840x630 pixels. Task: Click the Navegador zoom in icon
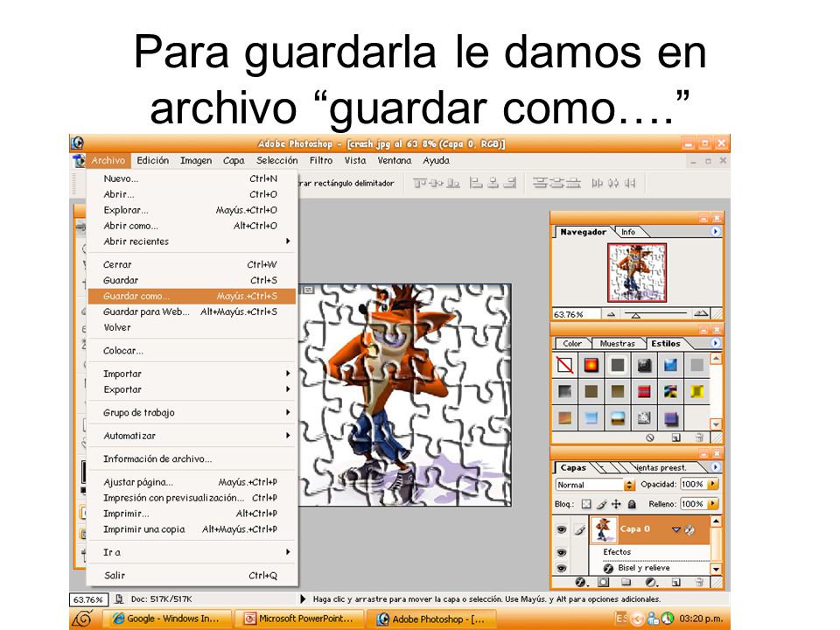click(x=700, y=314)
